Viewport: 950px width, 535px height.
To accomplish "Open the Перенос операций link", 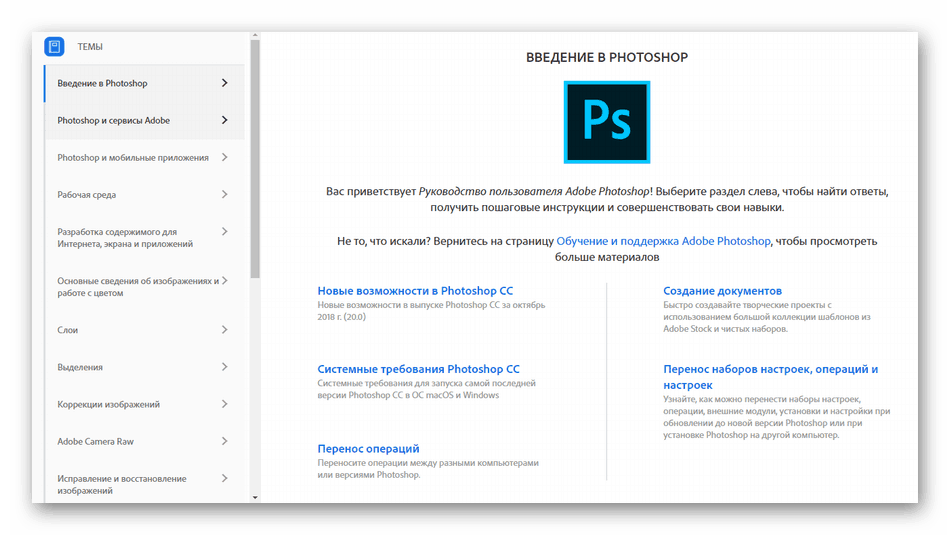I will click(x=368, y=448).
